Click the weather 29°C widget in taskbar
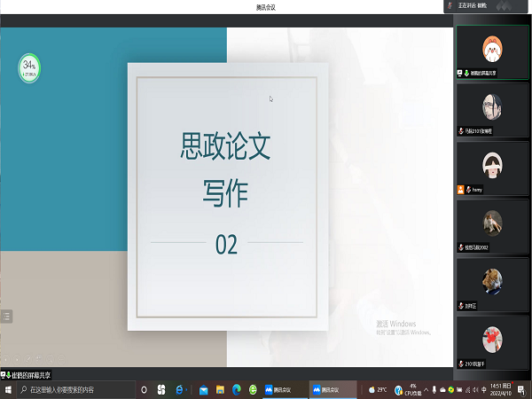The height and width of the screenshot is (399, 532). pyautogui.click(x=378, y=389)
